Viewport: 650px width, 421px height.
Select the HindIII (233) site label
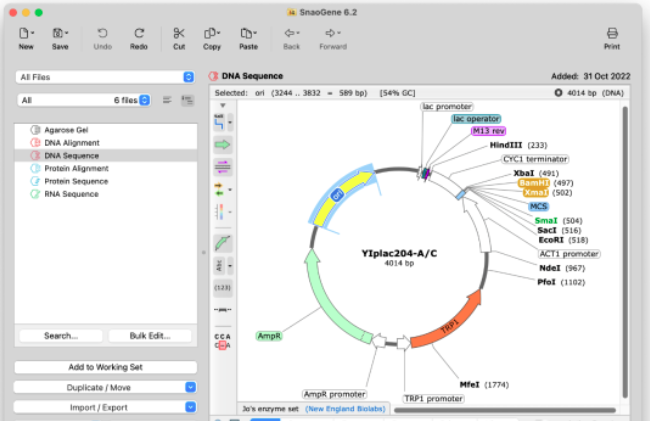pyautogui.click(x=518, y=145)
